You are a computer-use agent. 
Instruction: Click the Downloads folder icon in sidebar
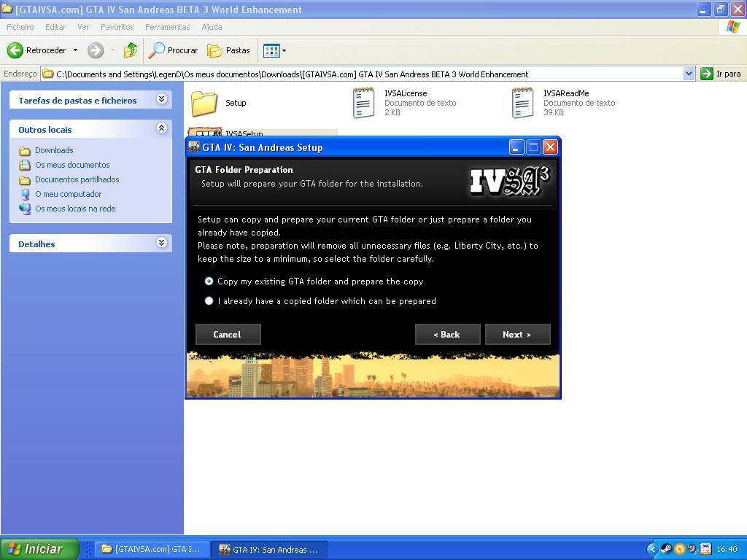click(x=25, y=151)
